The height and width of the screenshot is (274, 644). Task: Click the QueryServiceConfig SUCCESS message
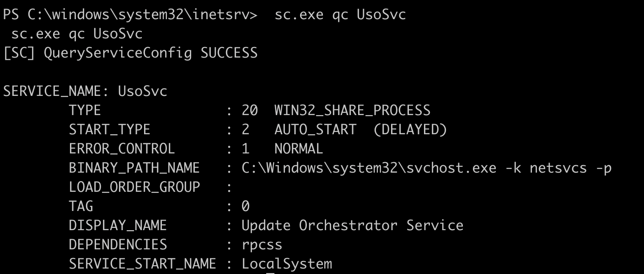(130, 53)
